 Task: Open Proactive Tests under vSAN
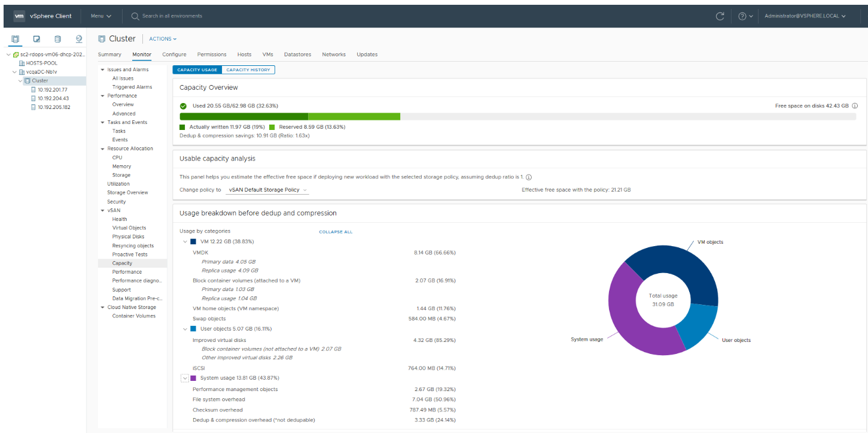point(130,255)
